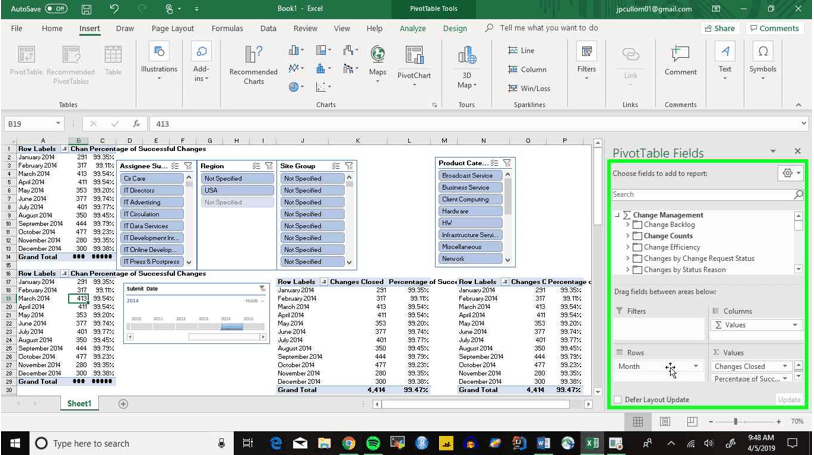Switch to the Formulas tab
The width and height of the screenshot is (814, 455).
click(227, 29)
